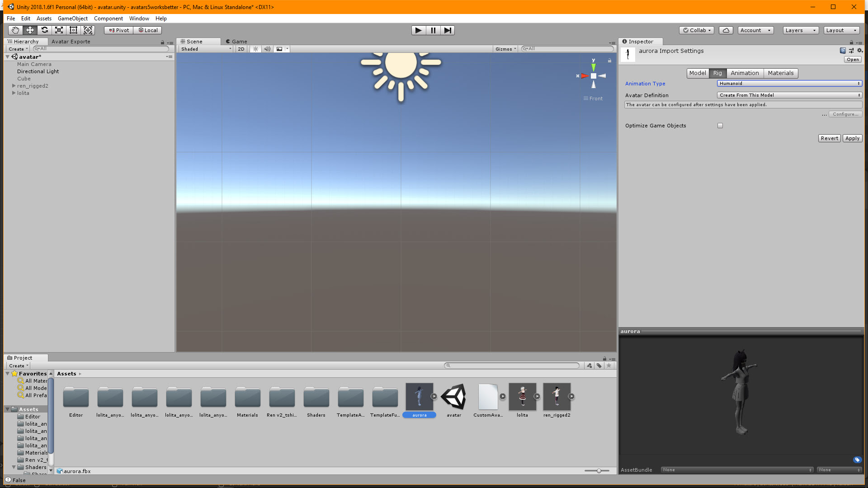Switch to the Game tab
This screenshot has height=488, width=868.
(x=237, y=42)
